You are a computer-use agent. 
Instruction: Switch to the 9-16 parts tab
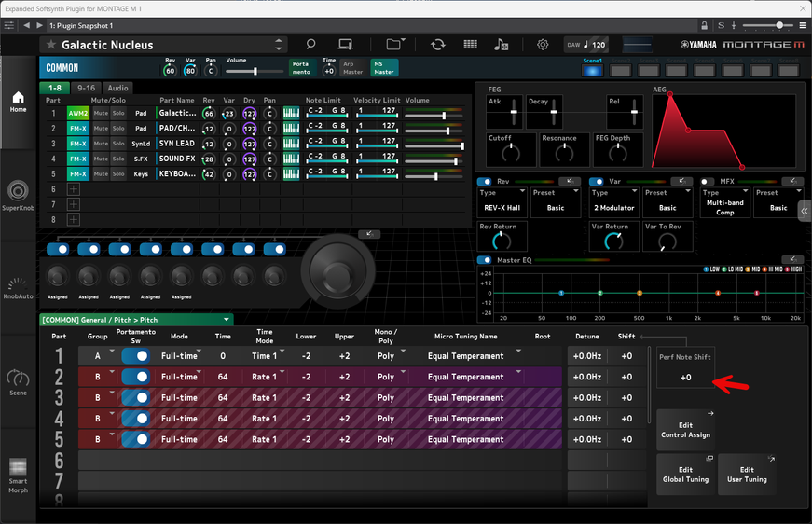[86, 88]
